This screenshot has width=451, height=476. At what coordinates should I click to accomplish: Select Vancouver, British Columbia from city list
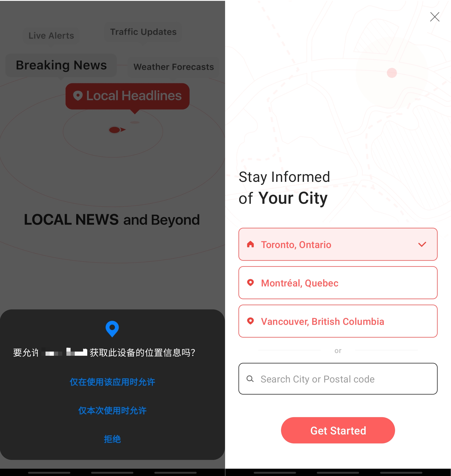point(338,321)
